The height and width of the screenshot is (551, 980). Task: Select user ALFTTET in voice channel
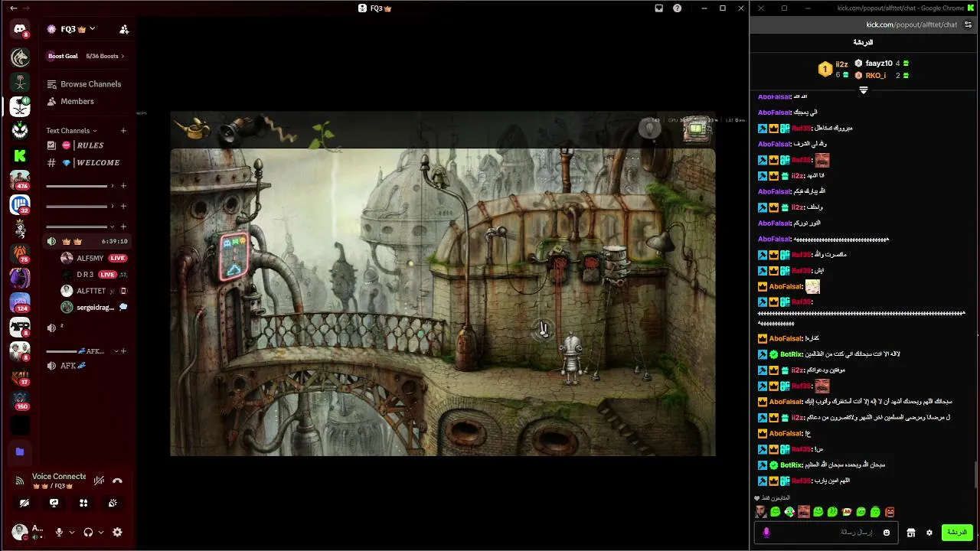pyautogui.click(x=93, y=291)
